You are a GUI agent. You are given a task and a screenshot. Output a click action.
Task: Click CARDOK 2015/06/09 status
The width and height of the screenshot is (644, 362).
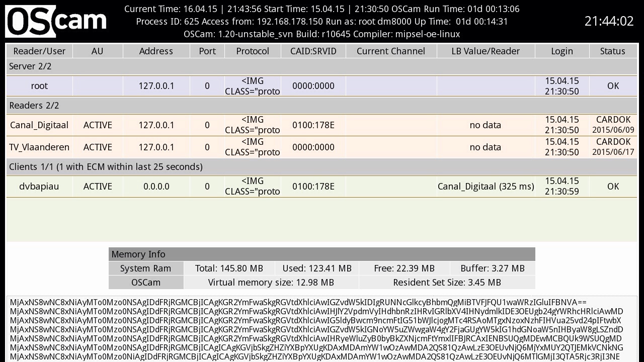click(x=613, y=125)
